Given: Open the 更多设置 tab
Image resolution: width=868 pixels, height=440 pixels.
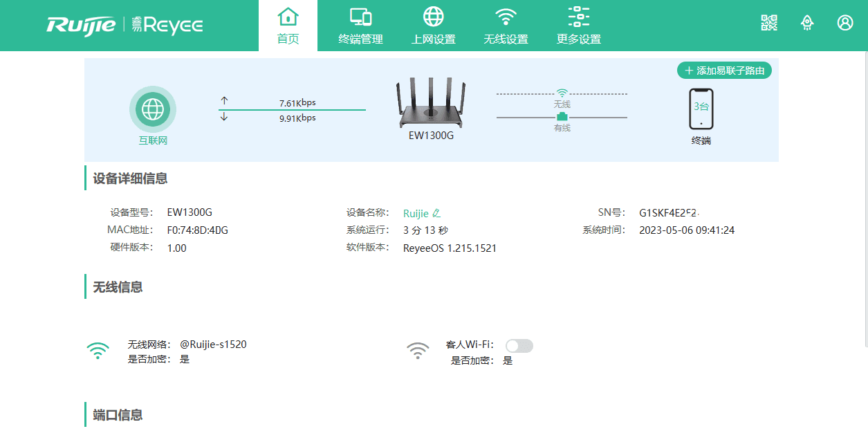Looking at the screenshot, I should (579, 26).
